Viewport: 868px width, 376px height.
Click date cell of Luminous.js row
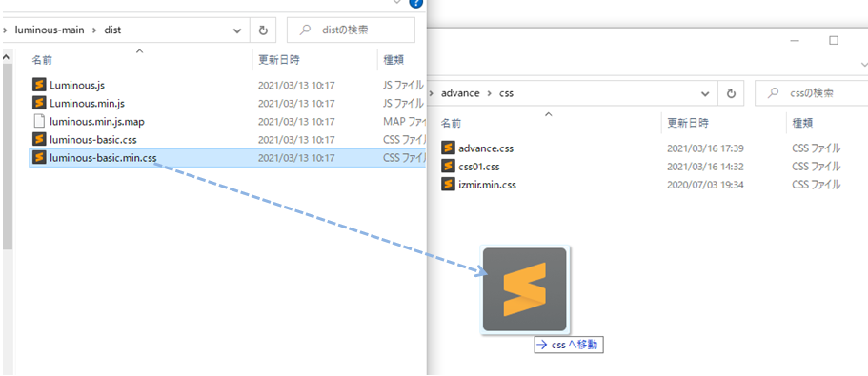296,85
